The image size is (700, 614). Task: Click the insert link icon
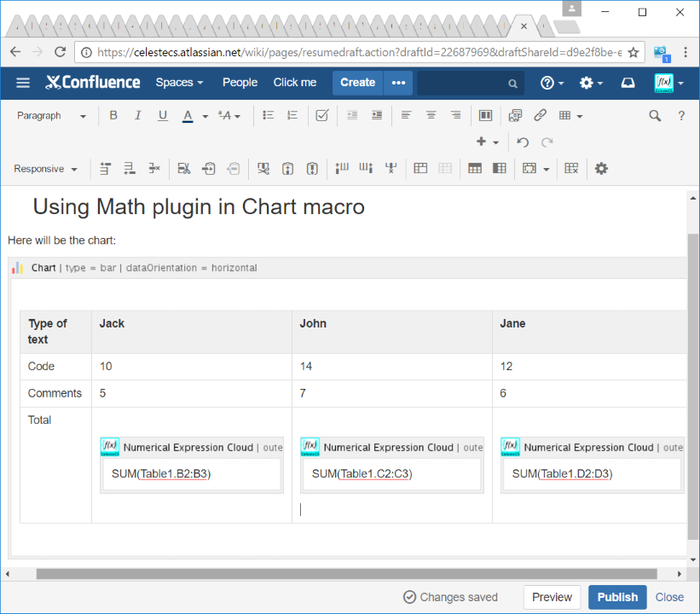540,116
